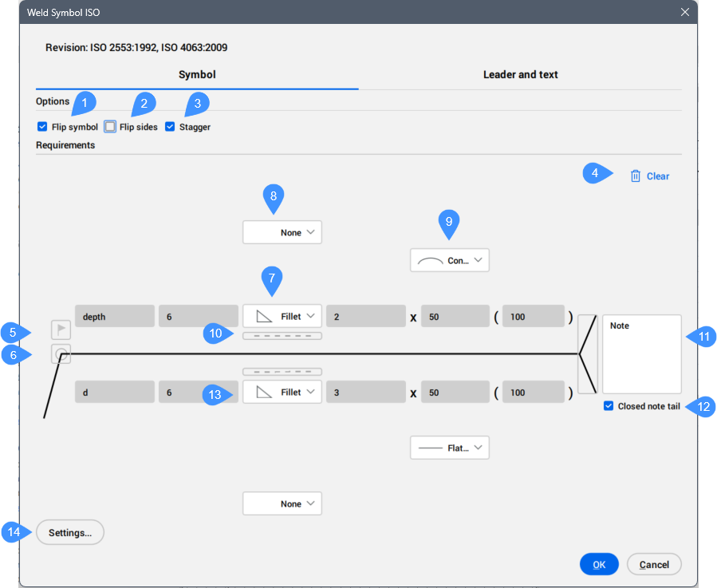
Task: Expand the Convex contour dropdown
Action: [450, 260]
